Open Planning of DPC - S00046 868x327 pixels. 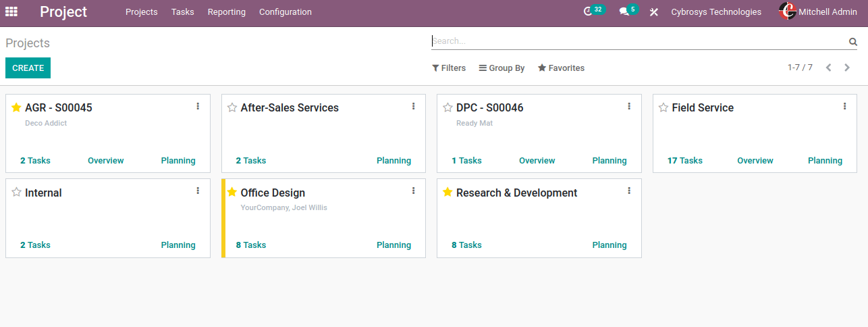pyautogui.click(x=609, y=161)
